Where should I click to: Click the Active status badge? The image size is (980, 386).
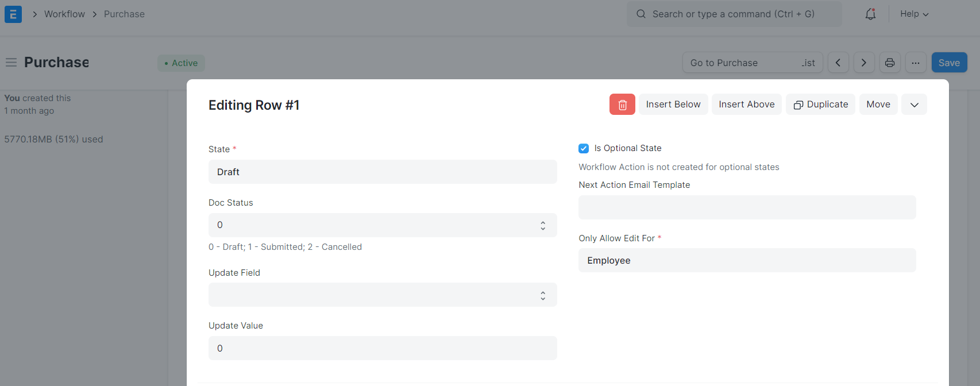(181, 63)
